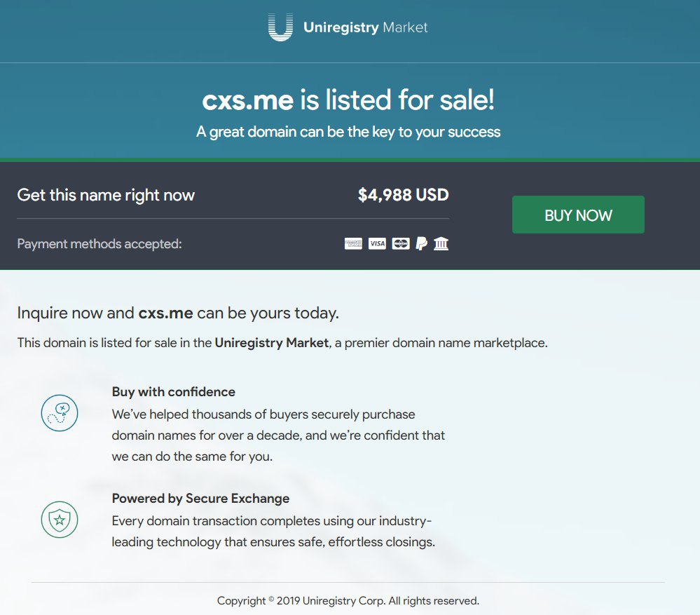Click the Buy with confidence map icon
The image size is (700, 615).
pos(60,413)
